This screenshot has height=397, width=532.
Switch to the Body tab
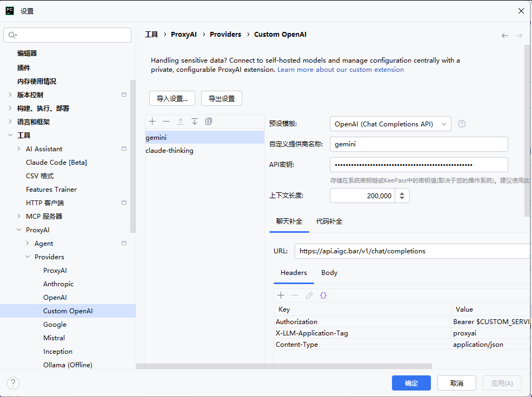[x=329, y=273]
